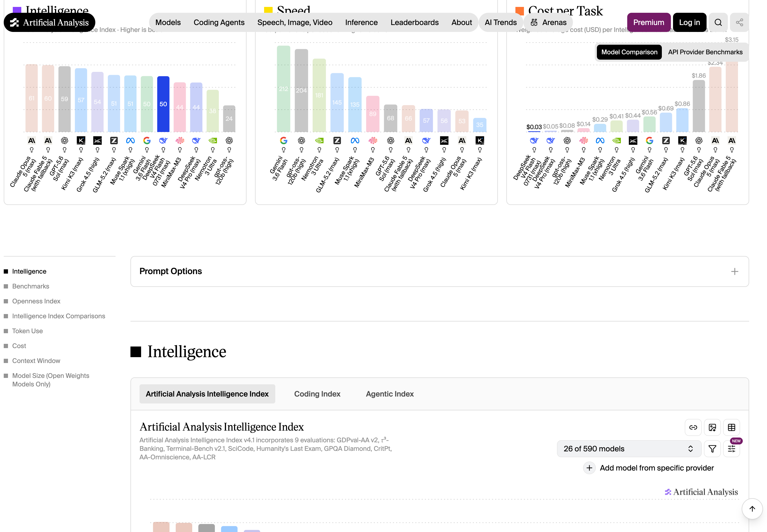The width and height of the screenshot is (767, 532).
Task: Click xAI logo under Grok 4.5 Intelligence bar
Action: (x=97, y=141)
